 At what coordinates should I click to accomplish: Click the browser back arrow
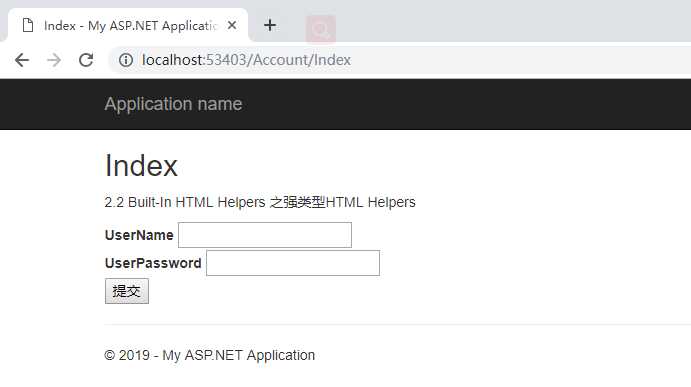coord(22,60)
